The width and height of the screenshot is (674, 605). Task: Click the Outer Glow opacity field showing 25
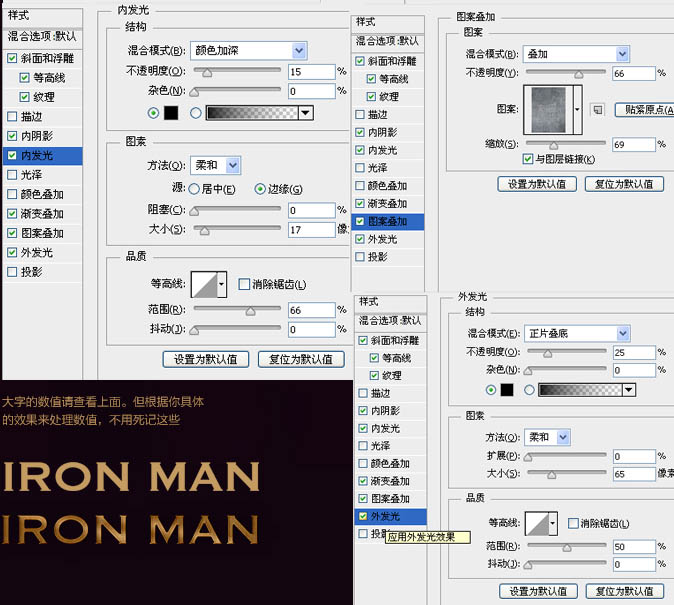click(x=634, y=353)
